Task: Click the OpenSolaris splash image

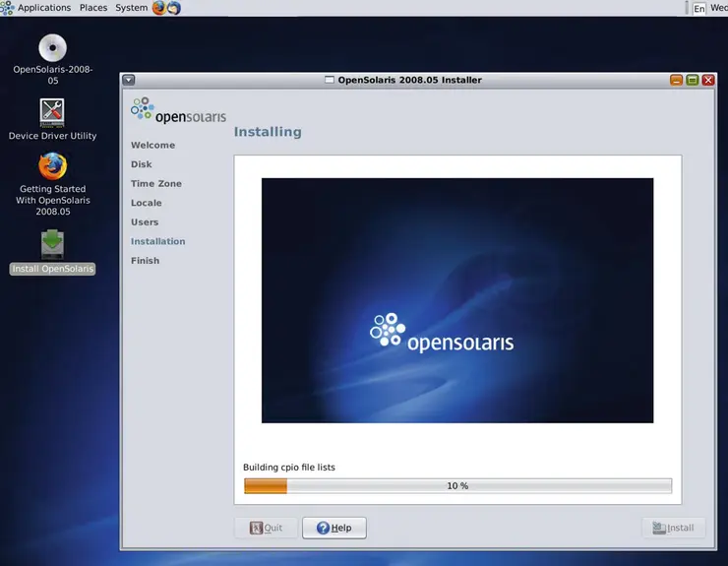Action: click(456, 300)
